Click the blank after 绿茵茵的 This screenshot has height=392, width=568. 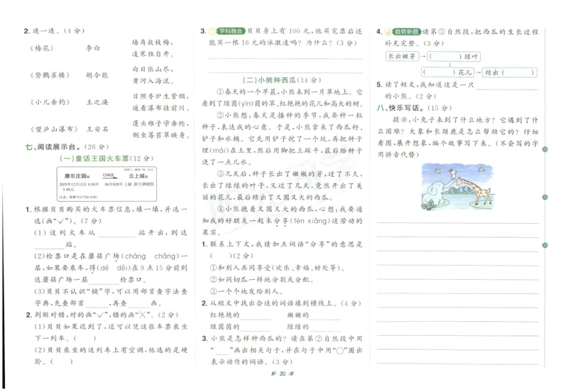pyautogui.click(x=256, y=327)
